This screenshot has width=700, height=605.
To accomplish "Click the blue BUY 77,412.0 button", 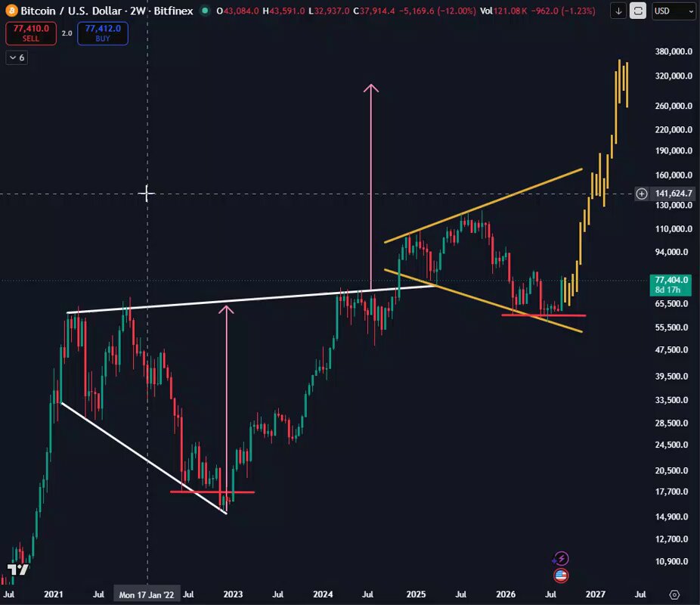I will [103, 33].
